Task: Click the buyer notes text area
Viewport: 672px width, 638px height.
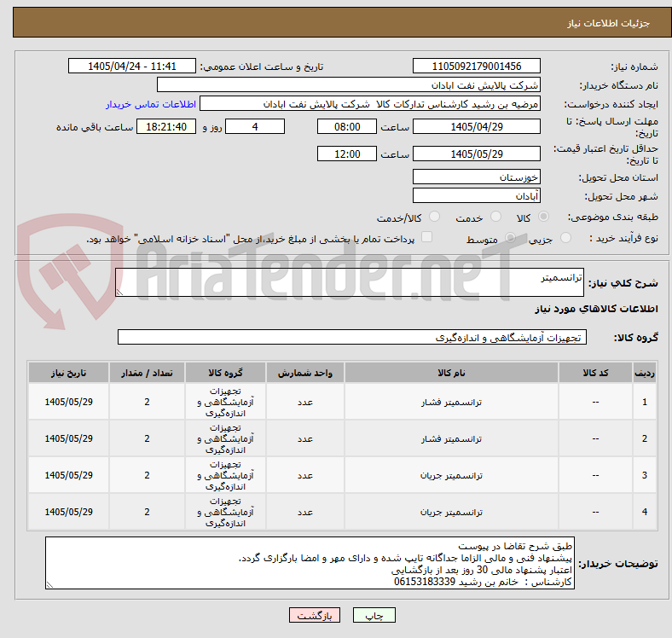Action: (x=310, y=563)
